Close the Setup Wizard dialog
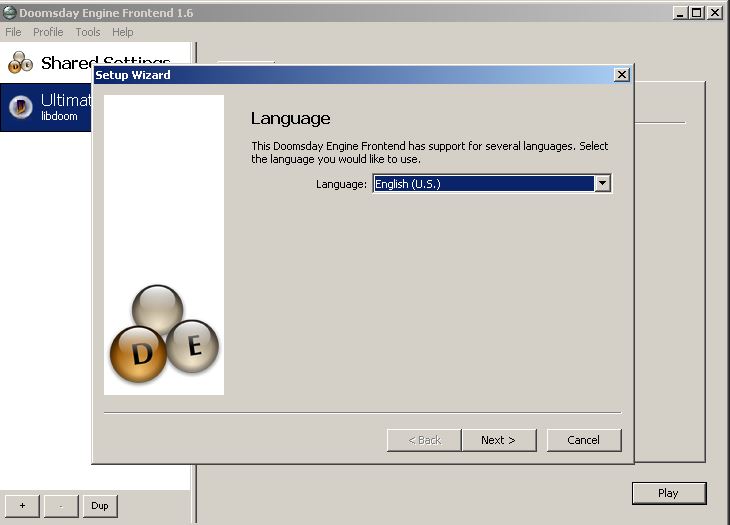The image size is (730, 525). (x=622, y=74)
